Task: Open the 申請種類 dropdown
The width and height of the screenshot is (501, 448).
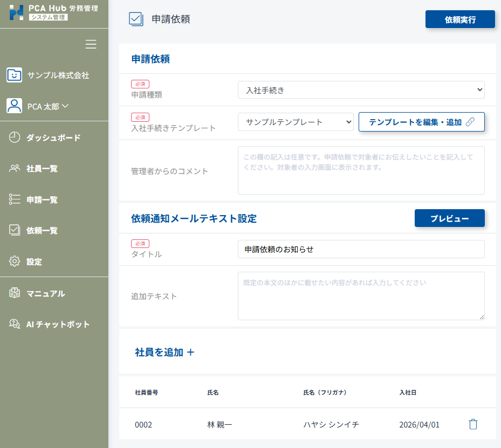Action: pos(361,90)
